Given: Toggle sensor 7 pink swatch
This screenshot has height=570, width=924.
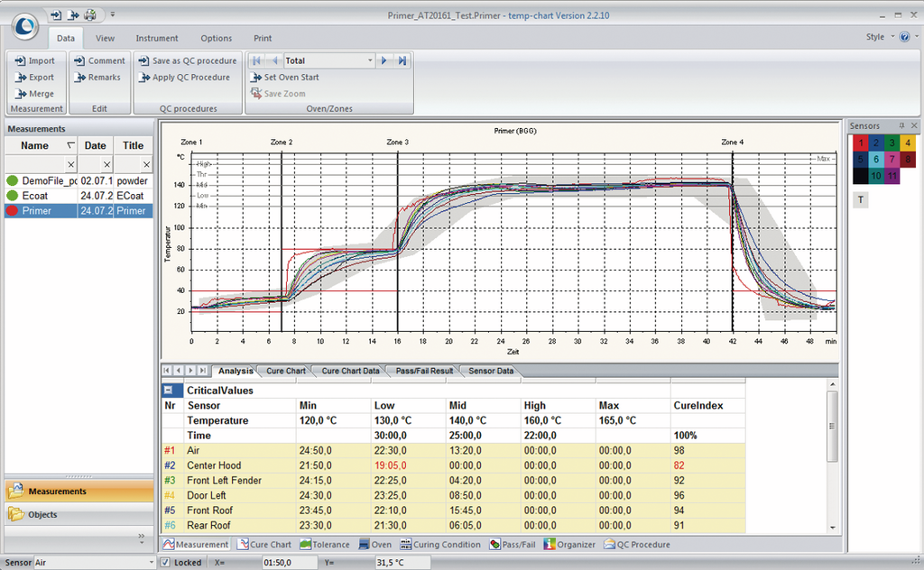Looking at the screenshot, I should coord(892,159).
